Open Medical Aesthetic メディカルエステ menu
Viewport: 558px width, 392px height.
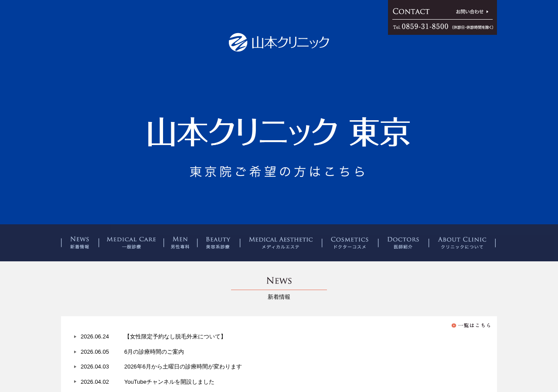coord(281,243)
